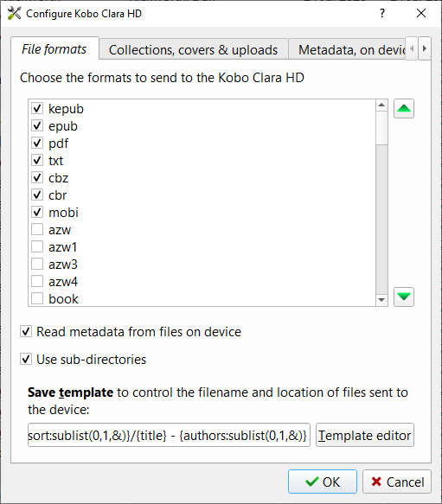The width and height of the screenshot is (442, 504).
Task: Open Collections, covers & uploads tab
Action: tap(194, 50)
